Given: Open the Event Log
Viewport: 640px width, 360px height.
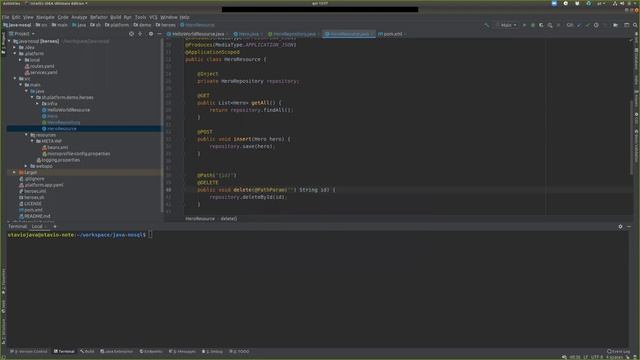Looking at the screenshot, I should pos(618,351).
